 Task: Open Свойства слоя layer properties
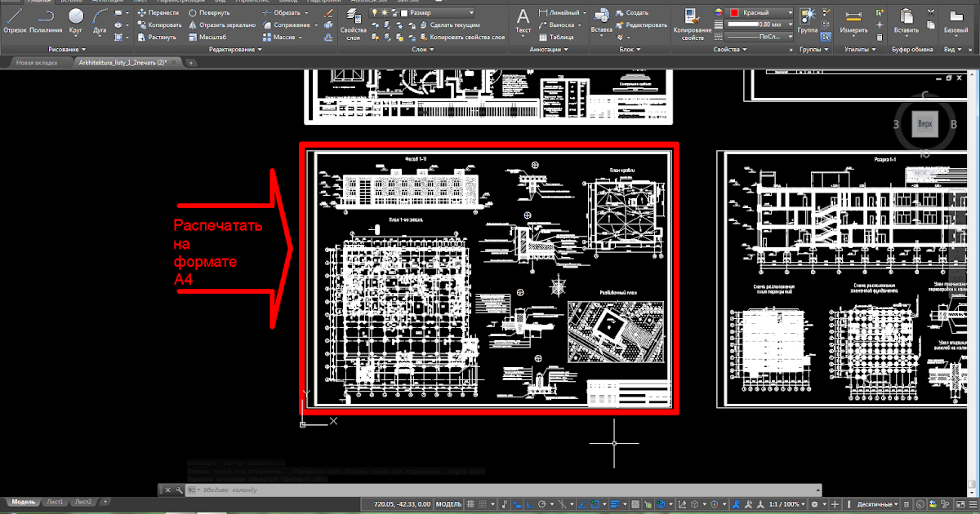pos(353,23)
